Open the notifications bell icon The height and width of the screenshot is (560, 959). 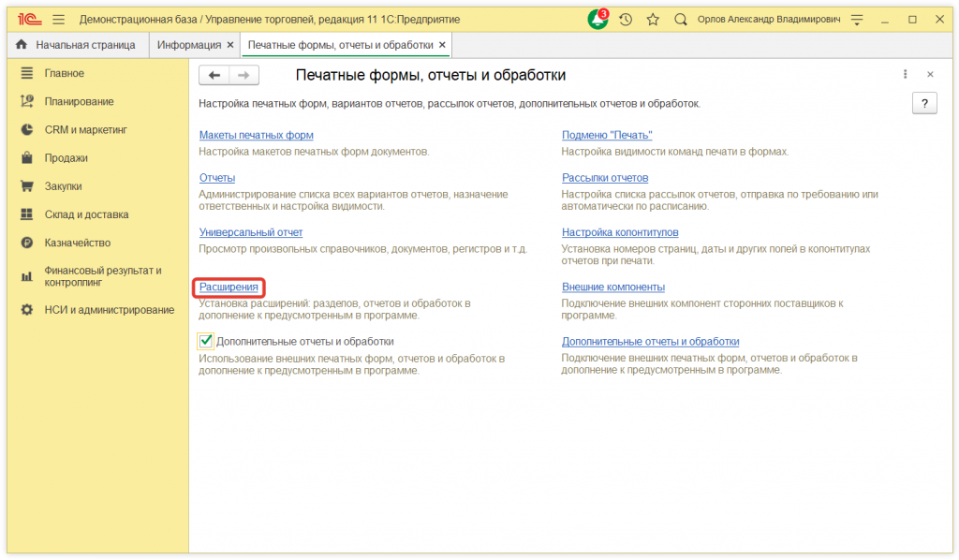(597, 19)
